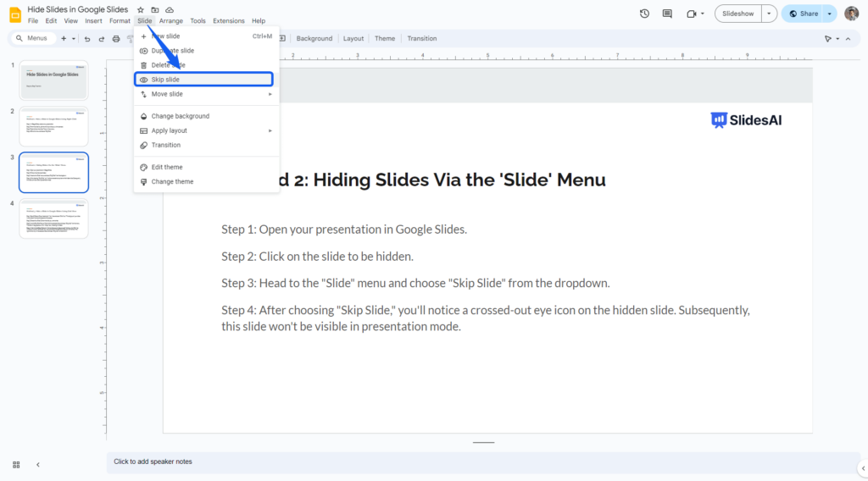Close the open Slide menu
The height and width of the screenshot is (481, 868).
coord(144,21)
